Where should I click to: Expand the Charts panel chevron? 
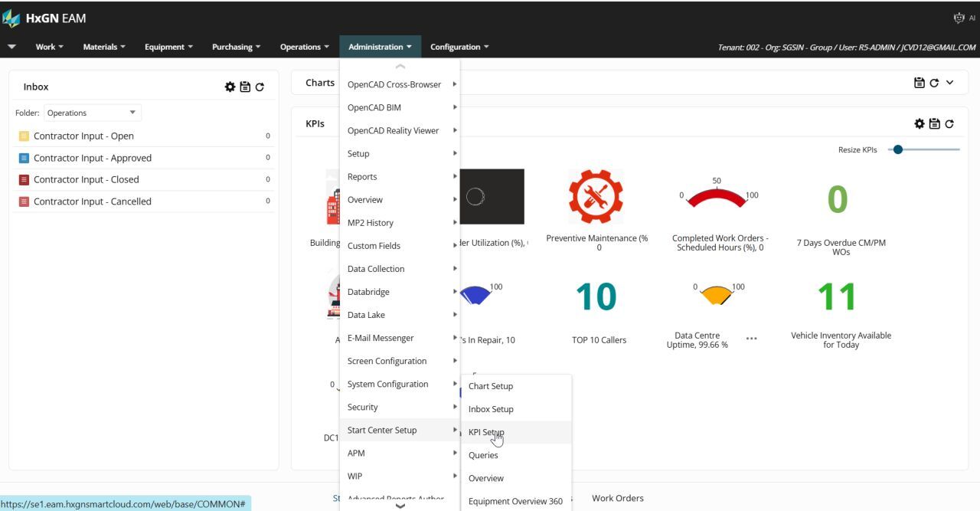950,83
